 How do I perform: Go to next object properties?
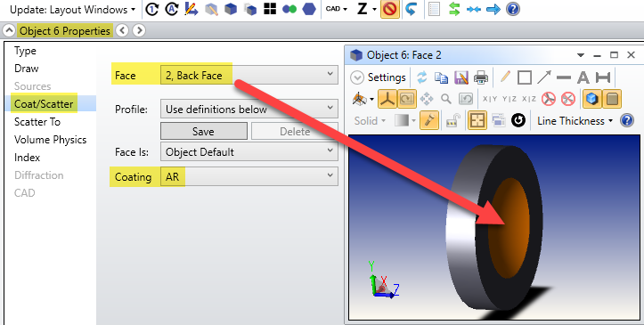tap(139, 30)
